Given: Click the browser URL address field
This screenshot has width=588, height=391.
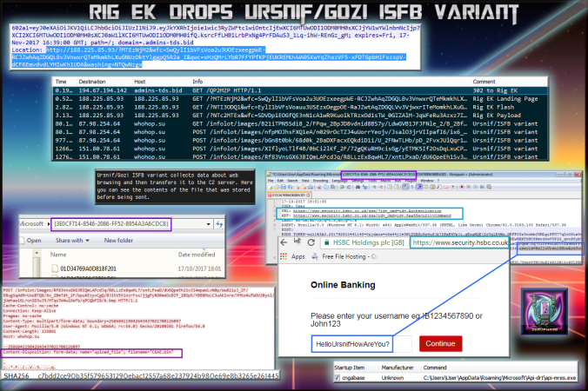Looking at the screenshot, I should pyautogui.click(x=461, y=244).
